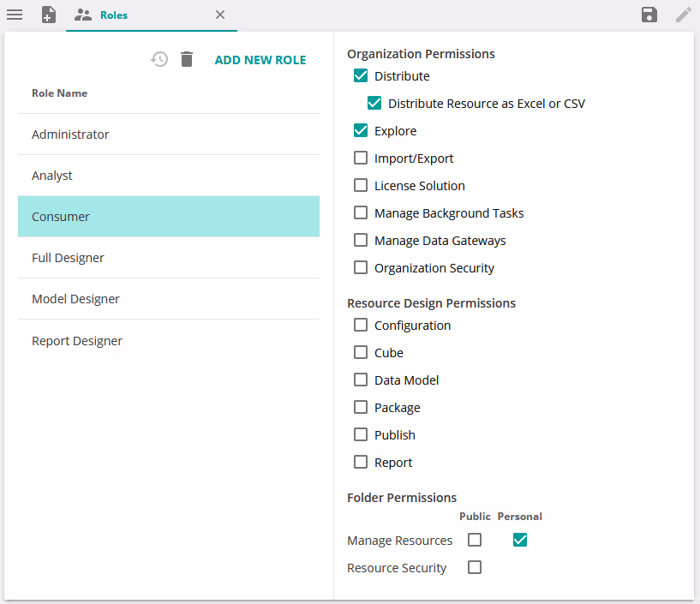Delete role using trash icon

187,59
